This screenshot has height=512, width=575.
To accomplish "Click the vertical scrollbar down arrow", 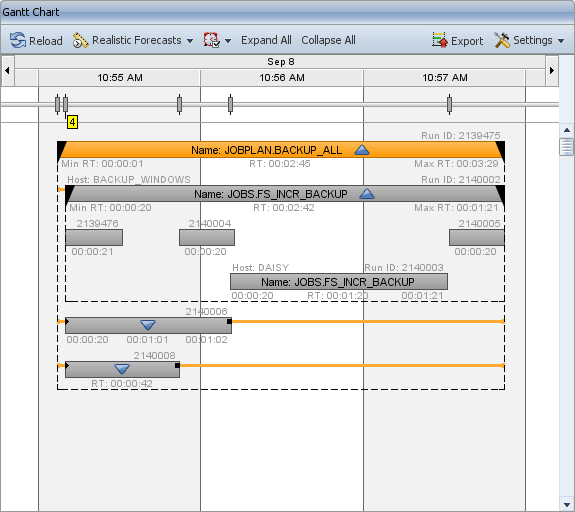I will click(567, 505).
